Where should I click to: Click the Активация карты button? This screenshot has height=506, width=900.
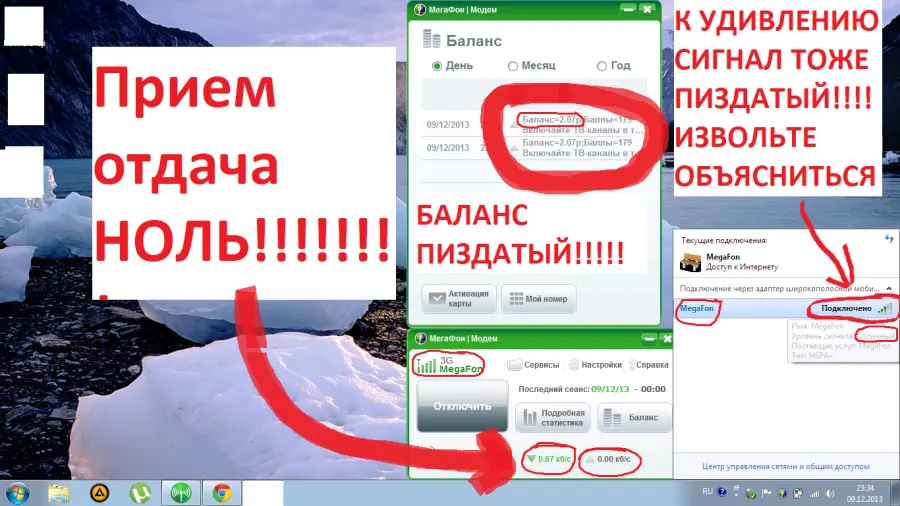click(x=459, y=298)
